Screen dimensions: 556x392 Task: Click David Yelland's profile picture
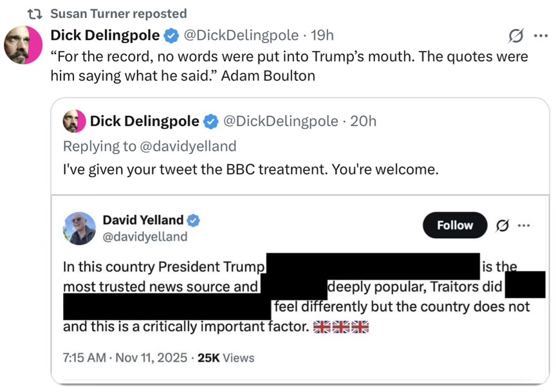[x=80, y=228]
